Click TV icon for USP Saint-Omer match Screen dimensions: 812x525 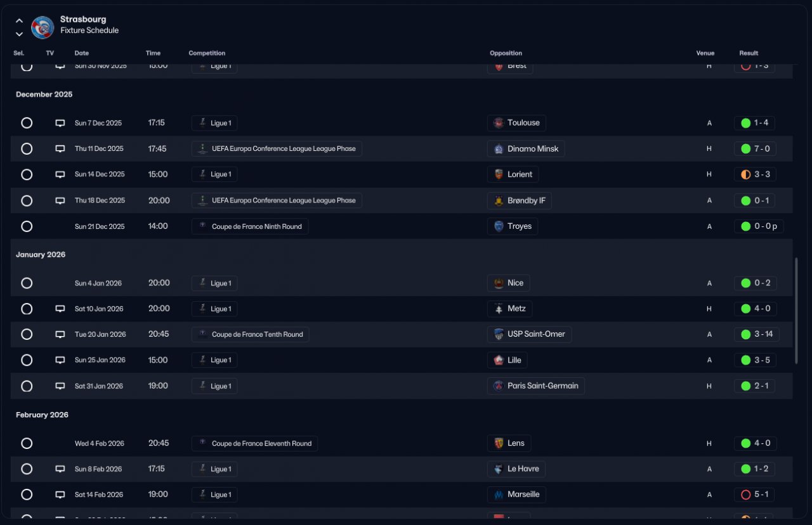[60, 334]
